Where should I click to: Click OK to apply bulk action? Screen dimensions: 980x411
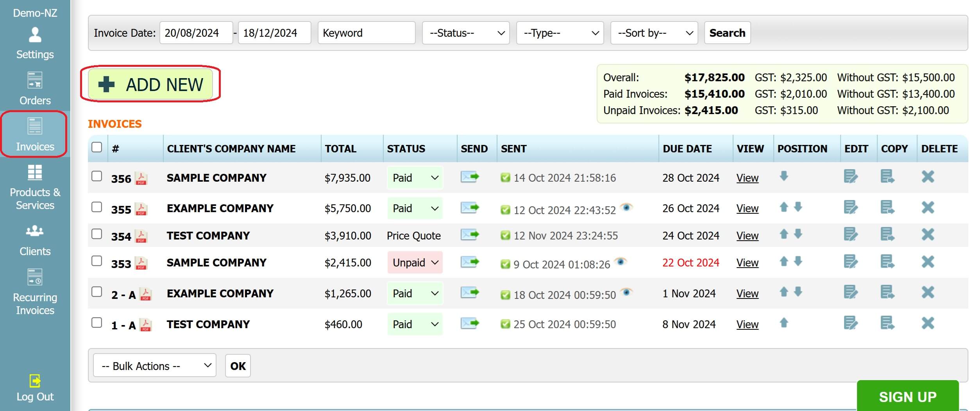(238, 366)
